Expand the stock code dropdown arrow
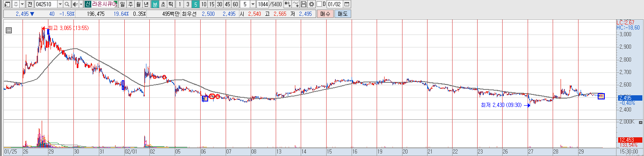 60,4
